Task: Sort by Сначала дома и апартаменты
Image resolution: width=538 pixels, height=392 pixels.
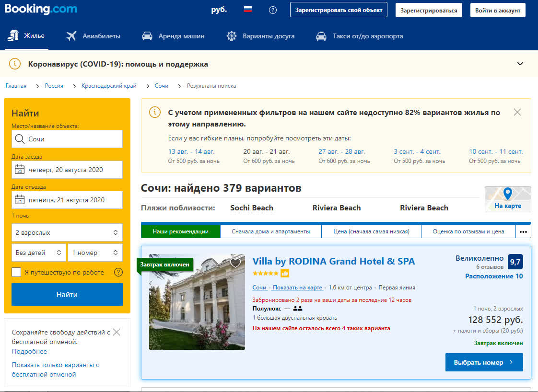Action: [271, 231]
